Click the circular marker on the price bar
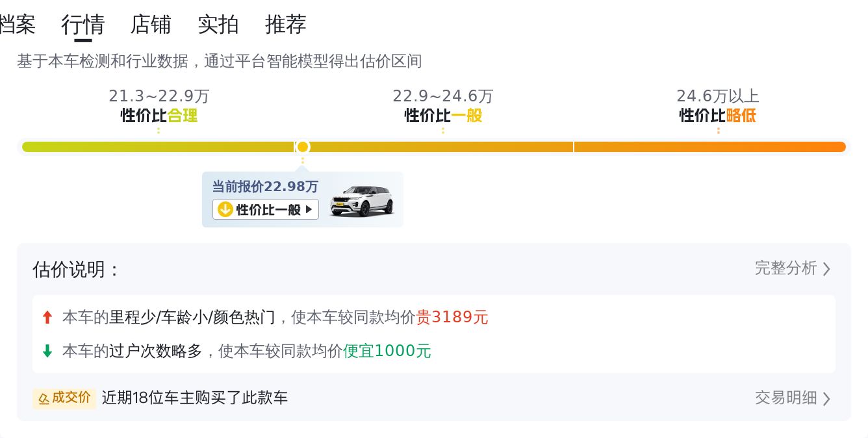This screenshot has height=438, width=868. [x=302, y=147]
